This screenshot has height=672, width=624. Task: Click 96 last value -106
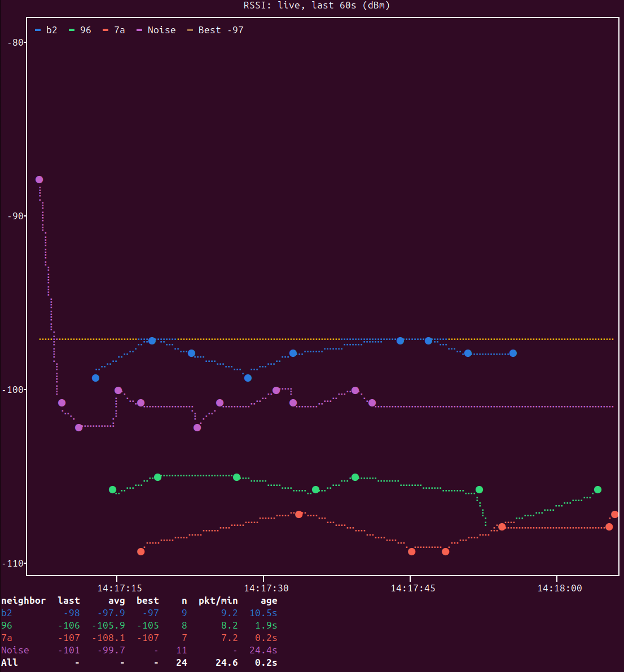click(x=69, y=625)
